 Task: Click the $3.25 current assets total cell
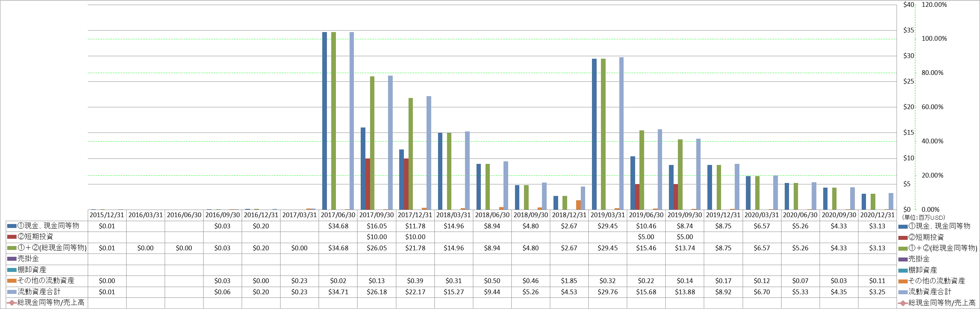click(x=877, y=292)
